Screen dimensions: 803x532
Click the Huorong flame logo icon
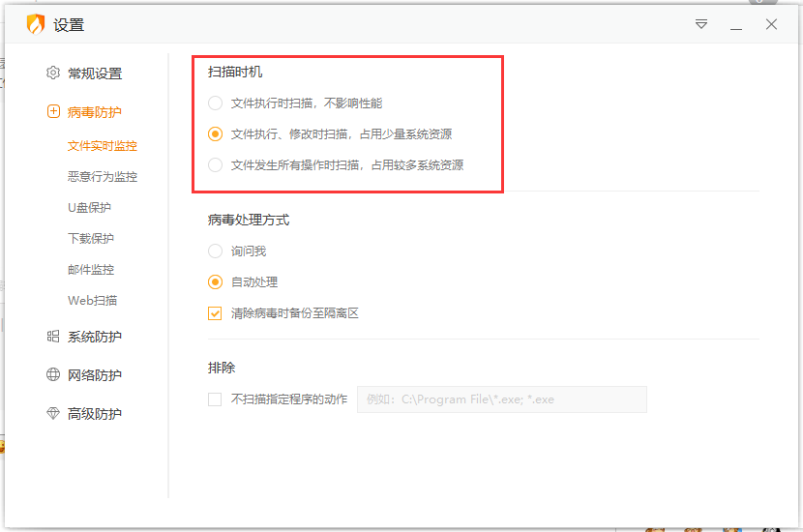click(36, 25)
